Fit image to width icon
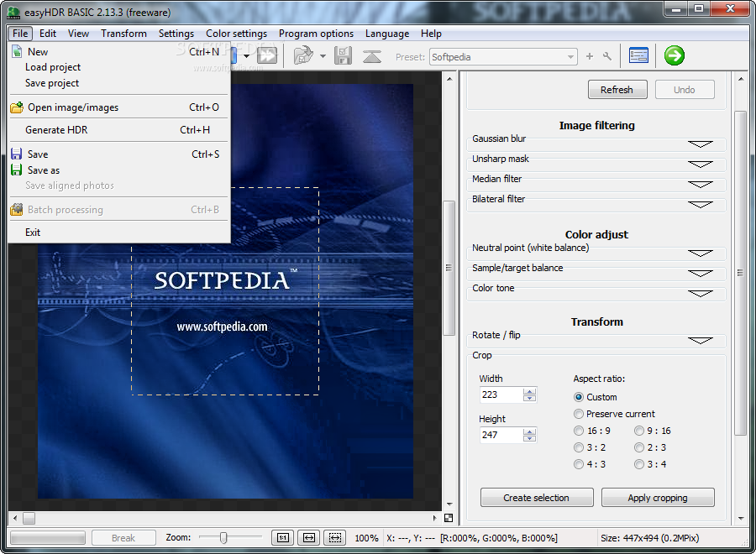Viewport: 756px width, 554px height. 309,537
